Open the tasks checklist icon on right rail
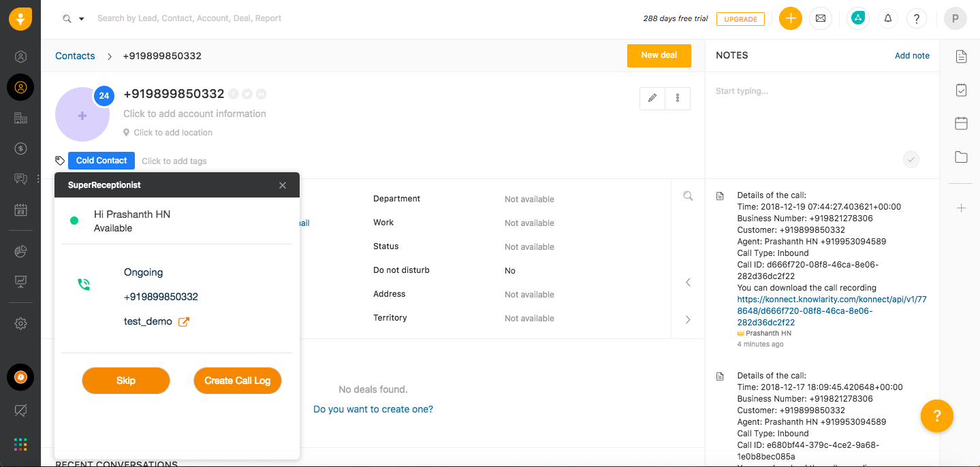The width and height of the screenshot is (980, 467). 961,90
